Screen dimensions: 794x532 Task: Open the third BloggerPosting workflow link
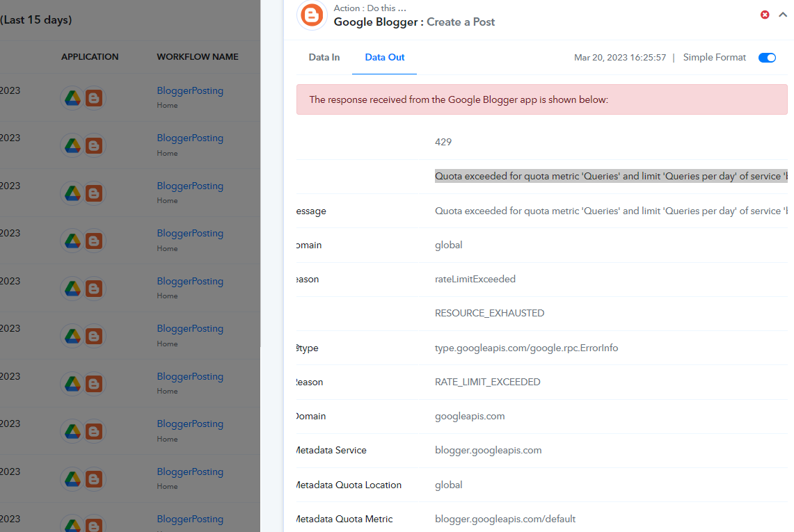pyautogui.click(x=190, y=186)
